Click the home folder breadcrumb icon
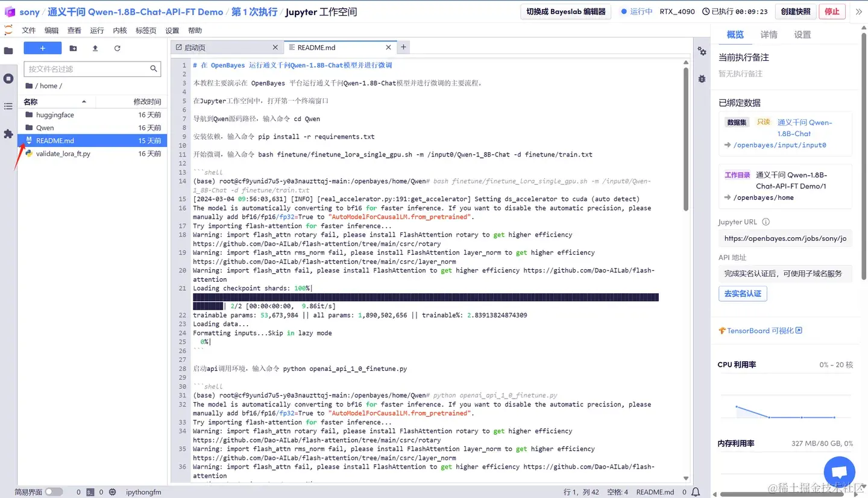The height and width of the screenshot is (498, 868). [29, 86]
